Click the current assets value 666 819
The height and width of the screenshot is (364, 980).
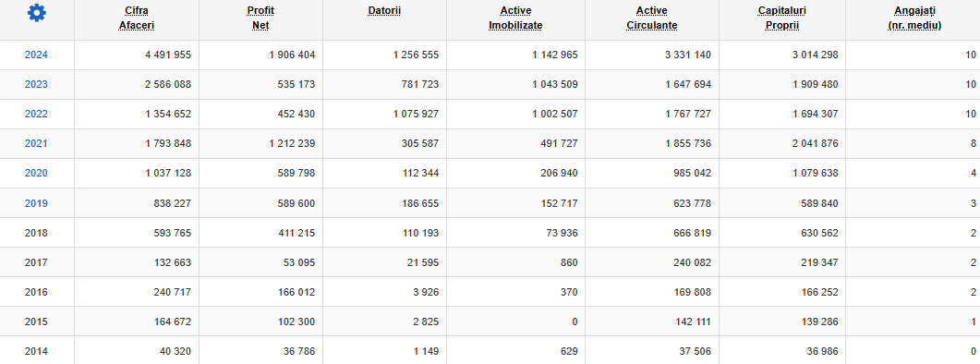click(x=693, y=233)
